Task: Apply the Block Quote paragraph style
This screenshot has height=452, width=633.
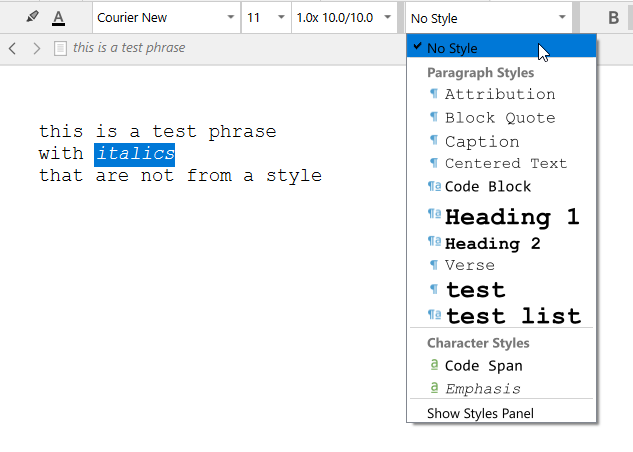Action: 499,118
